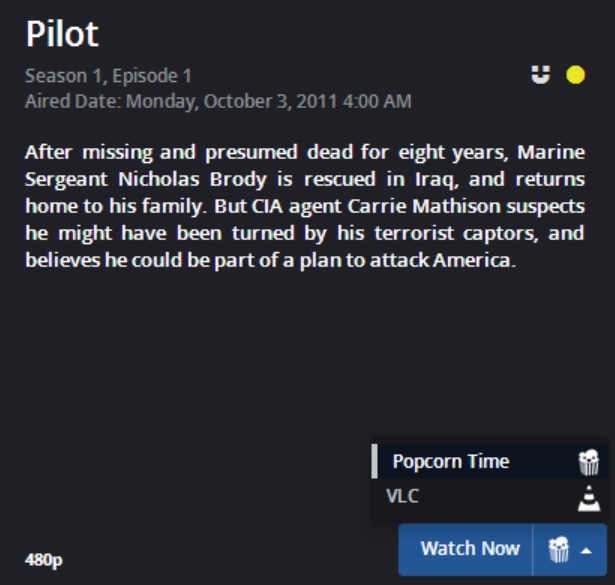
Task: Click the Aired Date line
Action: tap(217, 101)
